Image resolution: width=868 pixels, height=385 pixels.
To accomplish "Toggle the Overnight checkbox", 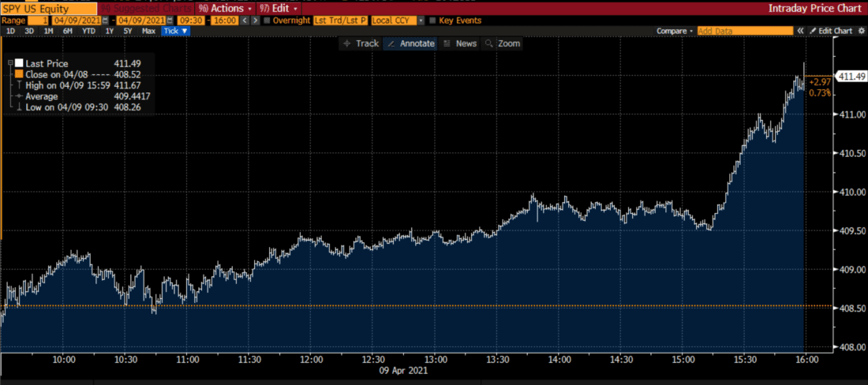I will pyautogui.click(x=267, y=21).
